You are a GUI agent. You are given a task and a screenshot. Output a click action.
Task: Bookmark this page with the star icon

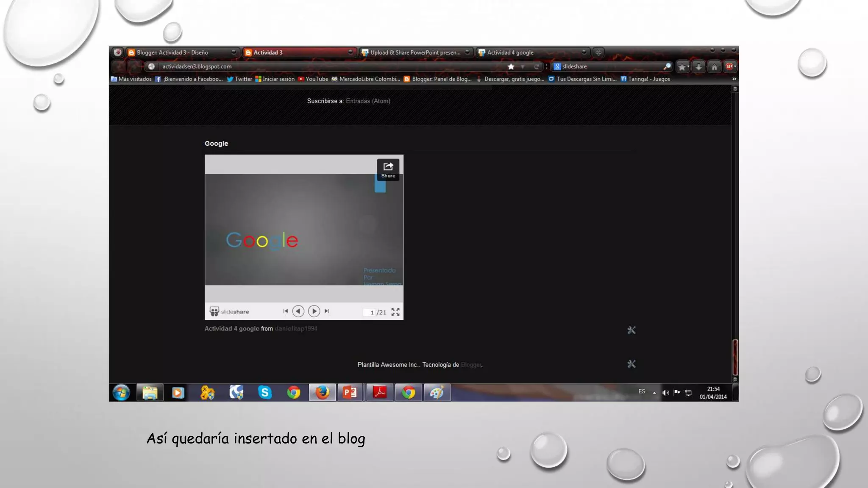[x=511, y=67]
